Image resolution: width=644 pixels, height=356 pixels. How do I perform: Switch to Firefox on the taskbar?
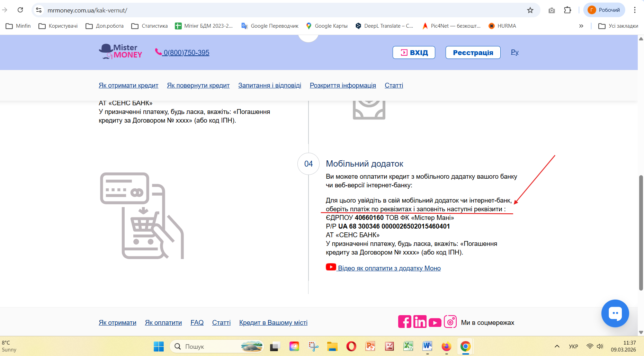point(446,346)
